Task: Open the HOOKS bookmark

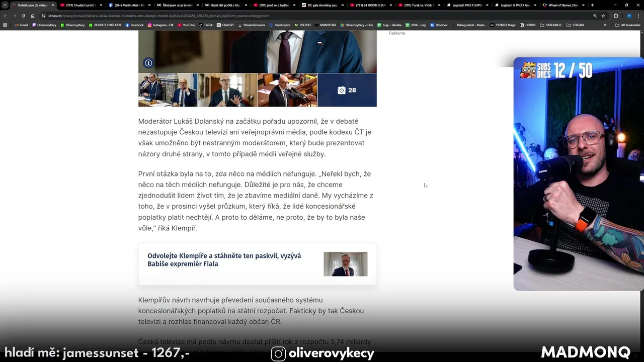Action: [528, 25]
